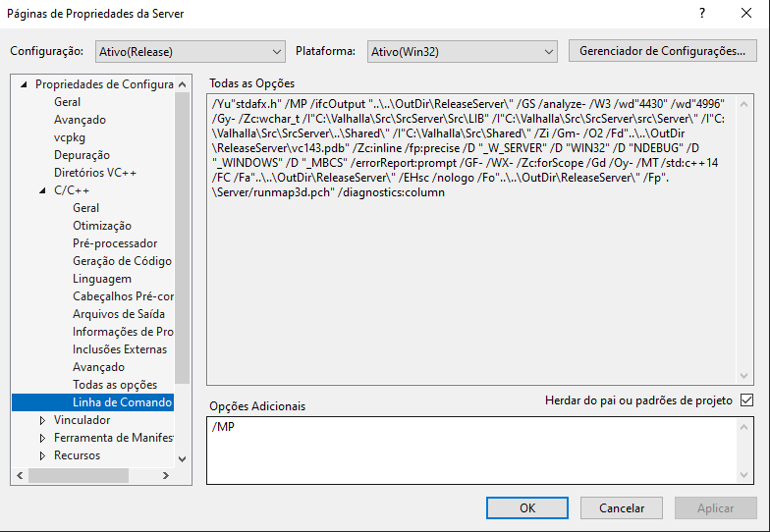
Task: Select Geração de Código page
Action: tap(122, 261)
